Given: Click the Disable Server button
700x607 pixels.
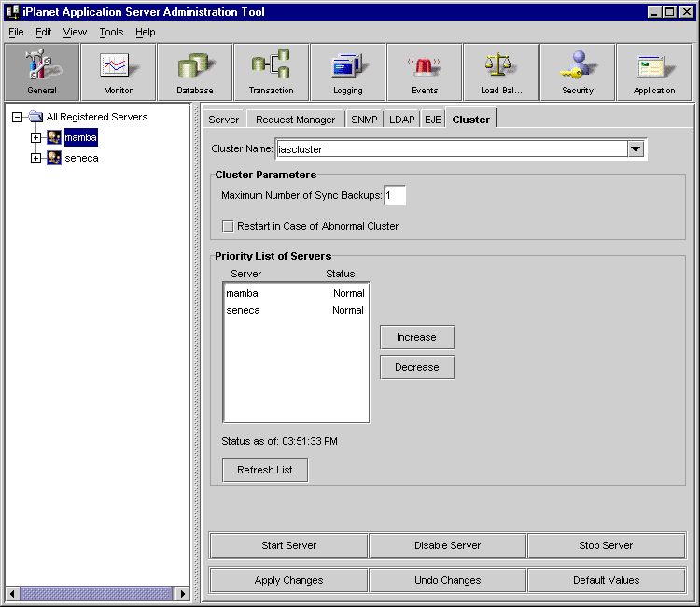Looking at the screenshot, I should pyautogui.click(x=447, y=545).
